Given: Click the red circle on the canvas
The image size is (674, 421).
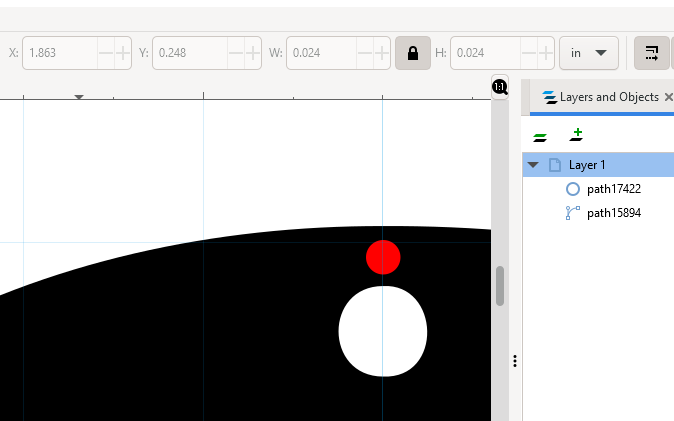Looking at the screenshot, I should tap(383, 257).
